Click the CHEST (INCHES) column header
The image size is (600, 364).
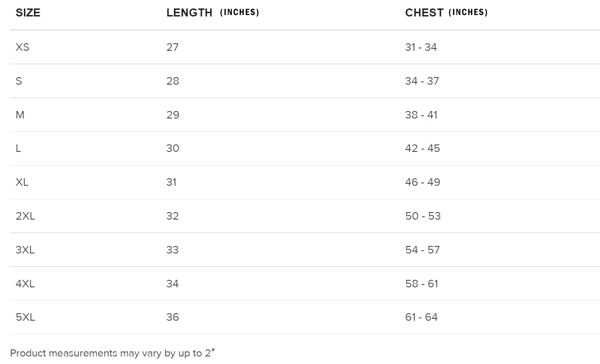[x=446, y=13]
